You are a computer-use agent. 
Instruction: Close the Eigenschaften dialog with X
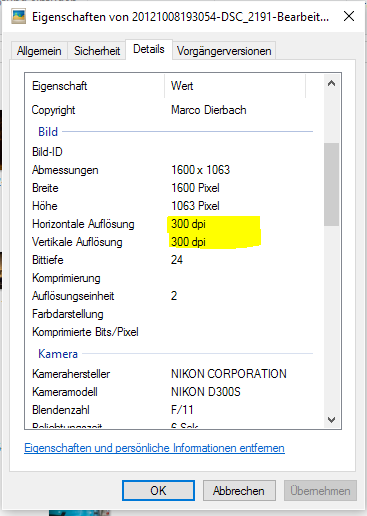pos(349,16)
